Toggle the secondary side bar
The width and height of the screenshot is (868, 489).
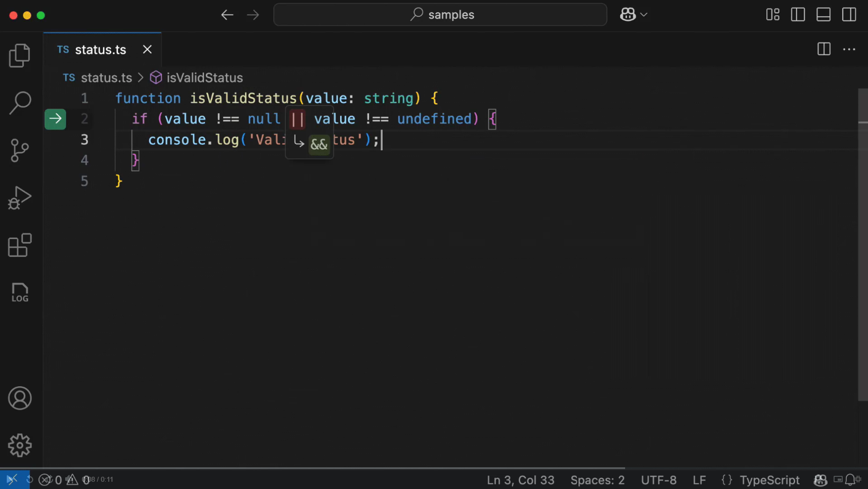tap(849, 15)
